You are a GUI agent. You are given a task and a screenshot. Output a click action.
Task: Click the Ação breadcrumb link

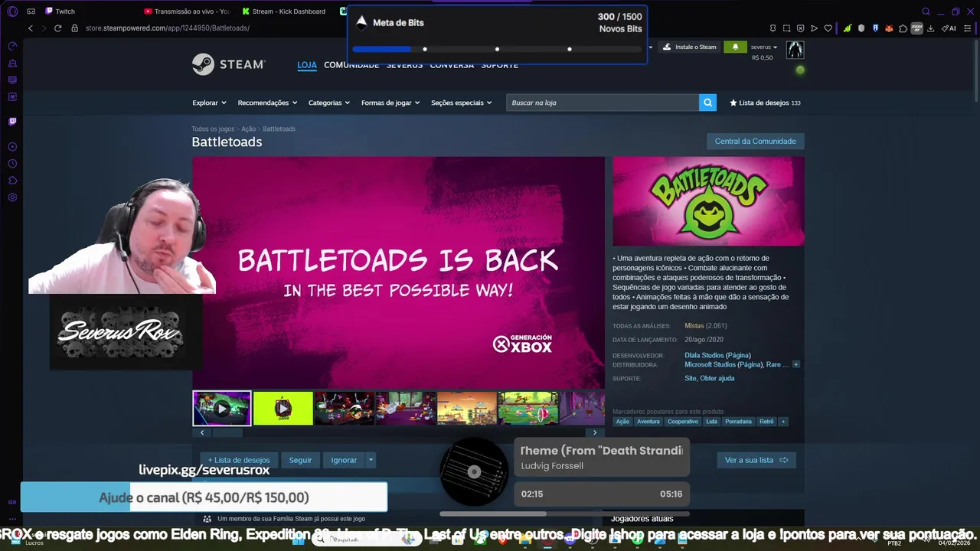click(248, 129)
